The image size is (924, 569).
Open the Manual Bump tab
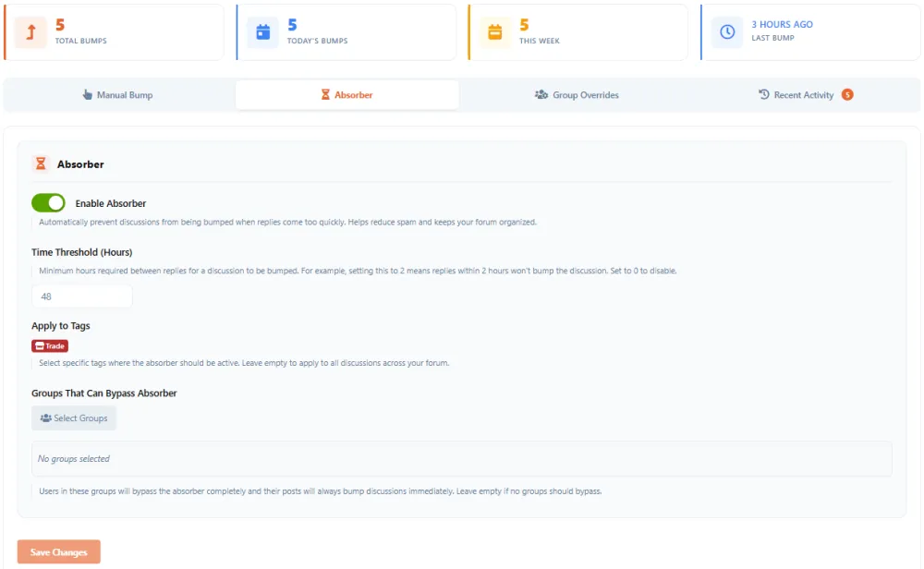click(118, 95)
